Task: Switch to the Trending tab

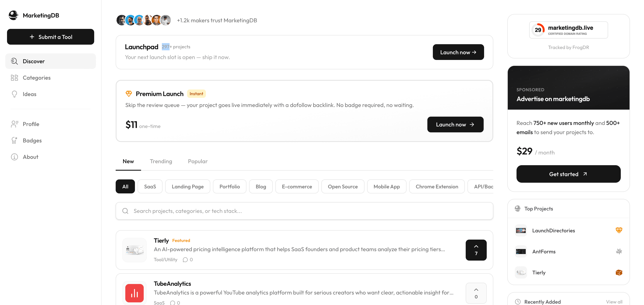Action: [x=161, y=161]
